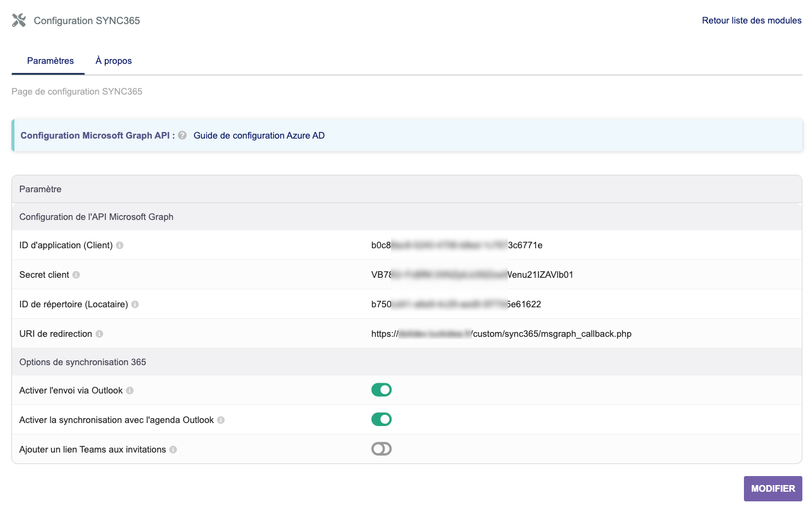Show info for Activer l'envoi via Outlook
Image resolution: width=812 pixels, height=511 pixels.
[130, 390]
